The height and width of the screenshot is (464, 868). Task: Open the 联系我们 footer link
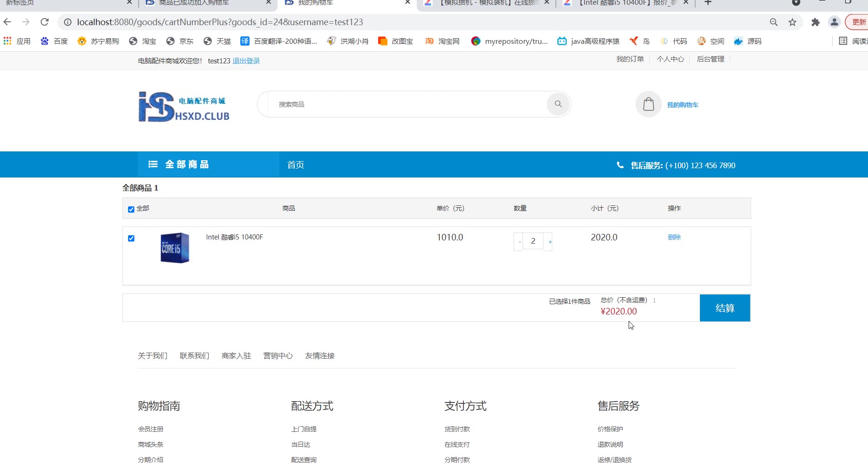click(x=195, y=356)
